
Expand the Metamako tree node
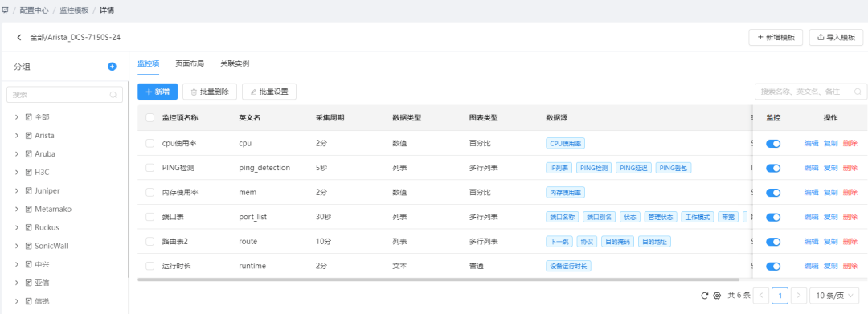[17, 209]
